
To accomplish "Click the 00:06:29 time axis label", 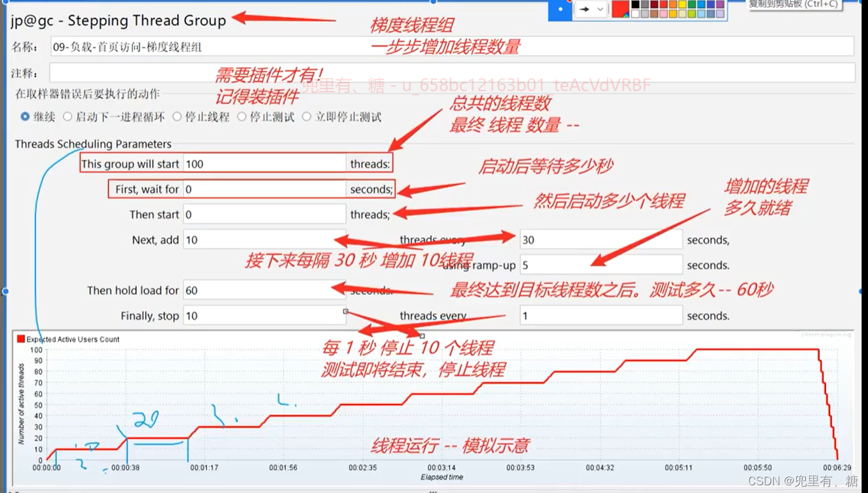I will point(837,468).
